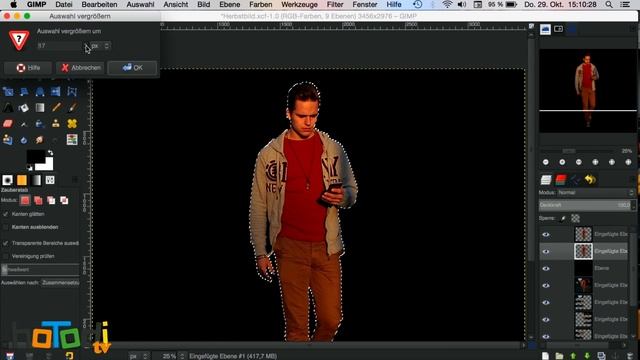Enable Vereinigung prüfen checkbox
The height and width of the screenshot is (360, 640).
5,256
